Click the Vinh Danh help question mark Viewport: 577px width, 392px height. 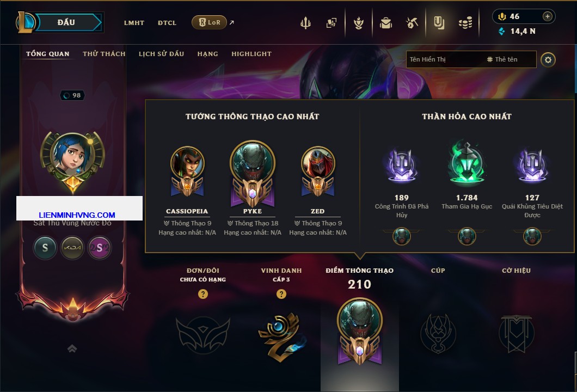click(x=281, y=293)
